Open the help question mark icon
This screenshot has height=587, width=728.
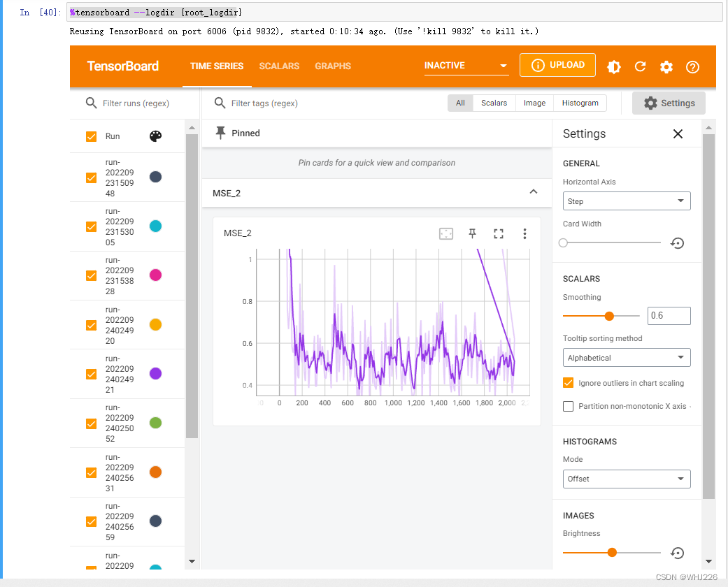coord(692,67)
